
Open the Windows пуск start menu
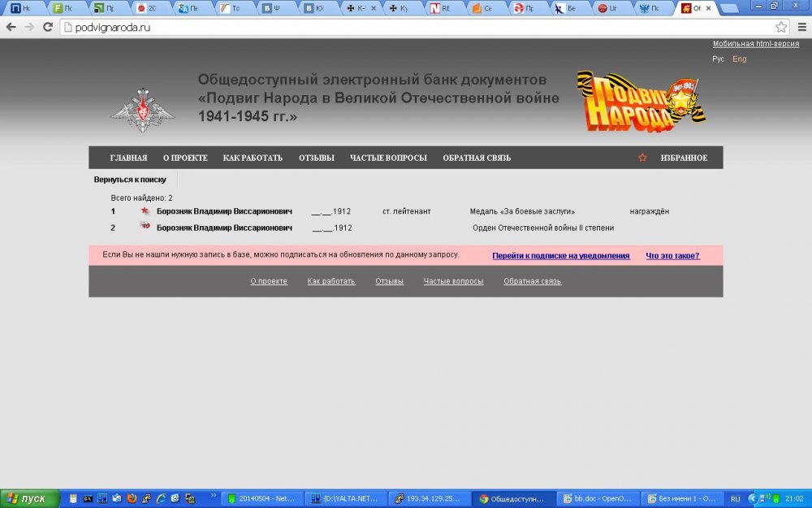coord(29,499)
